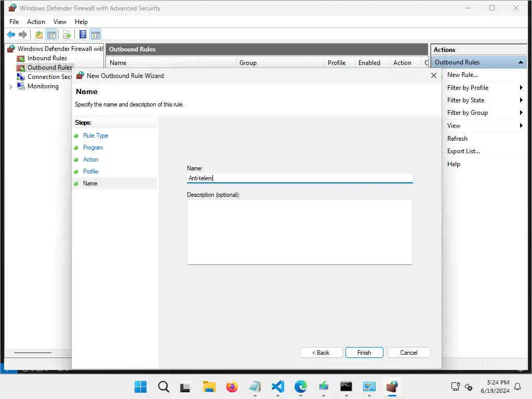Click the Description text area
532x399 pixels.
tap(300, 232)
